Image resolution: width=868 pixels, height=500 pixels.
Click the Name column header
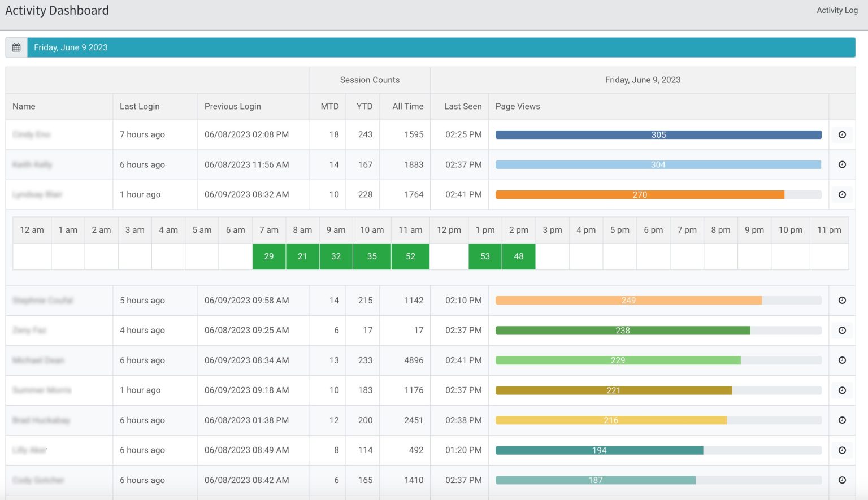23,106
